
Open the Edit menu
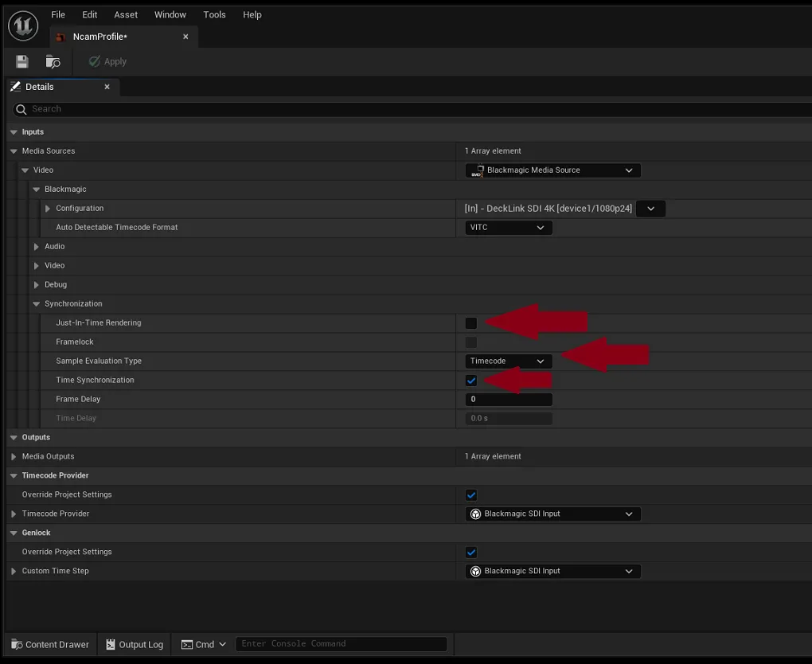(x=90, y=14)
